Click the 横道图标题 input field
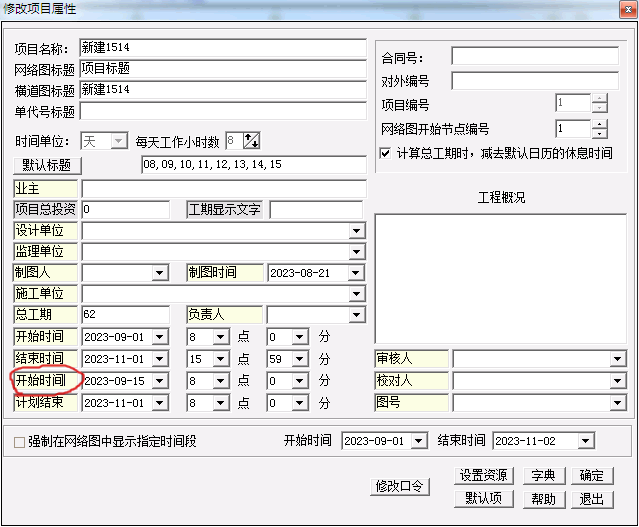 (223, 90)
